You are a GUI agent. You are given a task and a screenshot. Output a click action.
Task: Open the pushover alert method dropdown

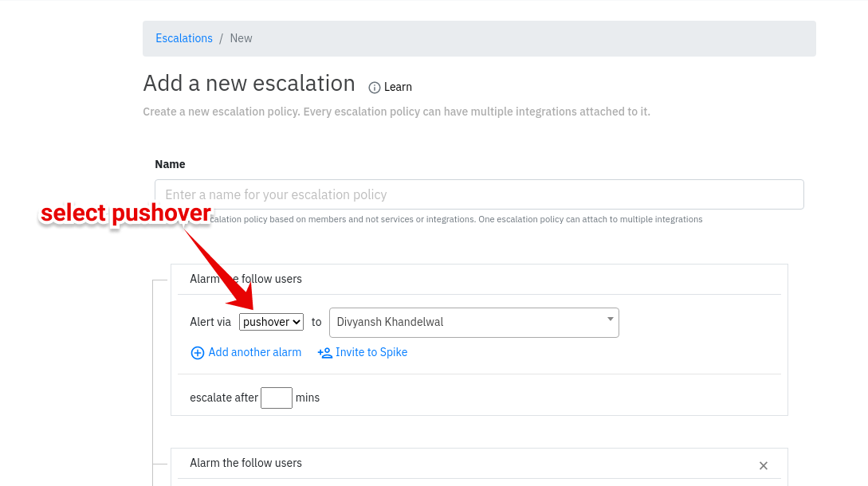tap(271, 322)
